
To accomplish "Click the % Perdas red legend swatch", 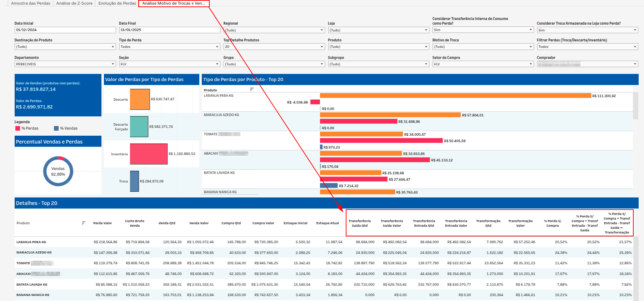I will click(x=18, y=128).
